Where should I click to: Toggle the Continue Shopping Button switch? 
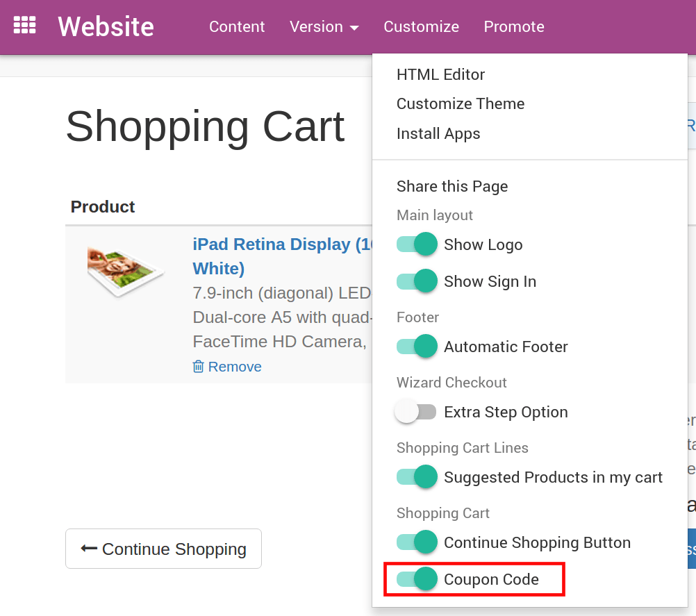[415, 542]
